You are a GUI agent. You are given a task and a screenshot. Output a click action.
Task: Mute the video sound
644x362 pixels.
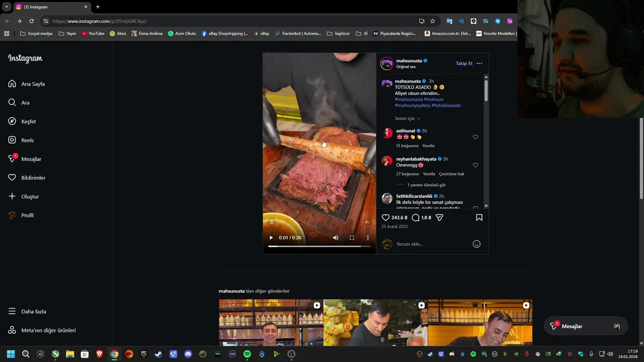pyautogui.click(x=336, y=238)
